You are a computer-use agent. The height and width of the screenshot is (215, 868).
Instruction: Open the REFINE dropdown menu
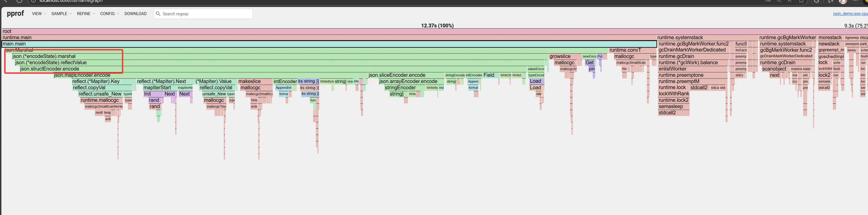[86, 14]
